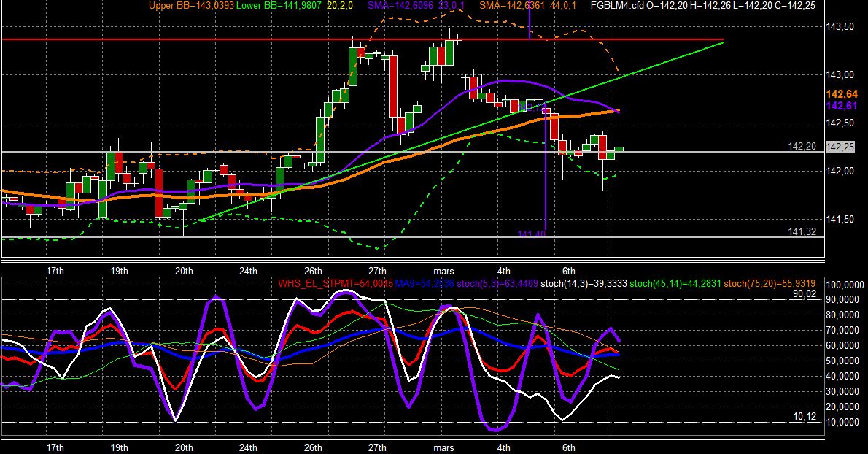Click the 100,0000 indicator scale label
868x454 pixels.
coord(845,285)
